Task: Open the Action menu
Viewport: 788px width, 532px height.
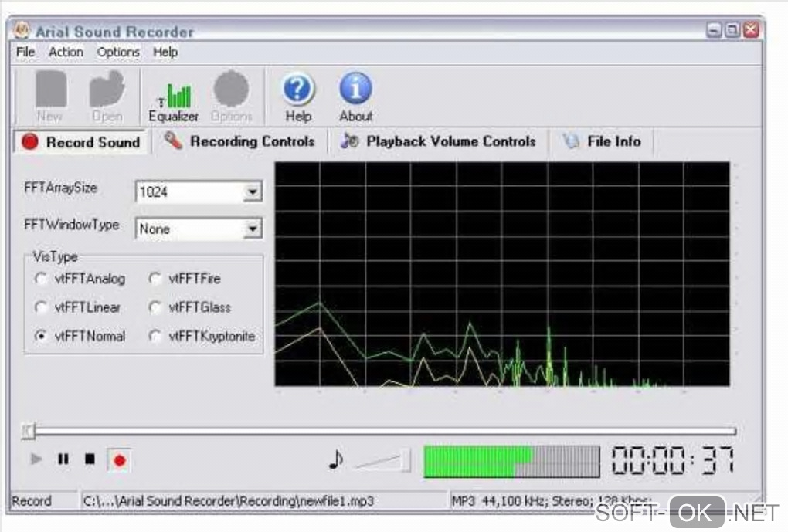Action: click(x=66, y=53)
